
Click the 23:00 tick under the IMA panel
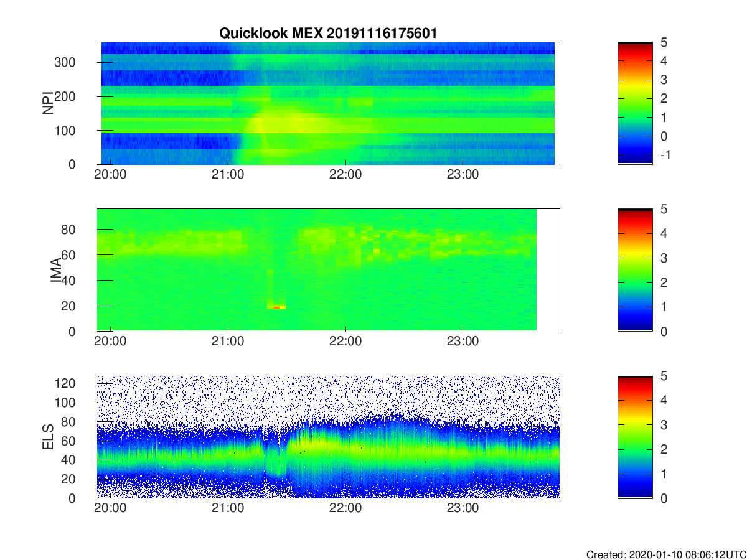pos(463,342)
